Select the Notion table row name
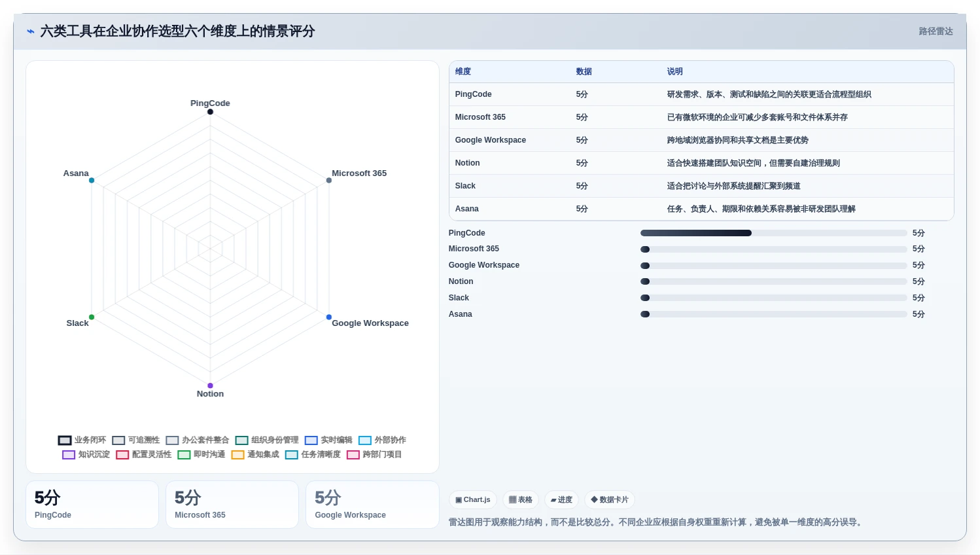This screenshot has height=555, width=980. [467, 163]
